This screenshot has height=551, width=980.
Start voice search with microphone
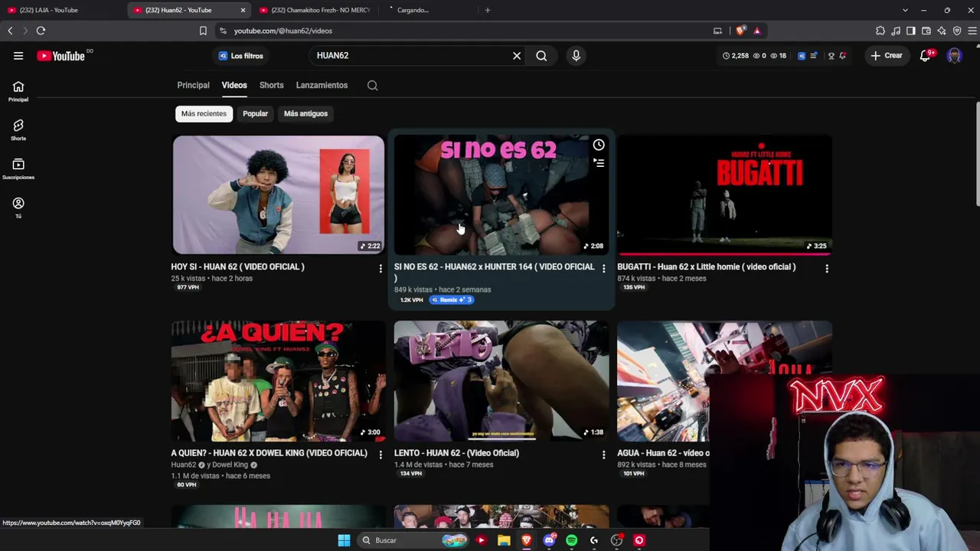[x=576, y=56]
